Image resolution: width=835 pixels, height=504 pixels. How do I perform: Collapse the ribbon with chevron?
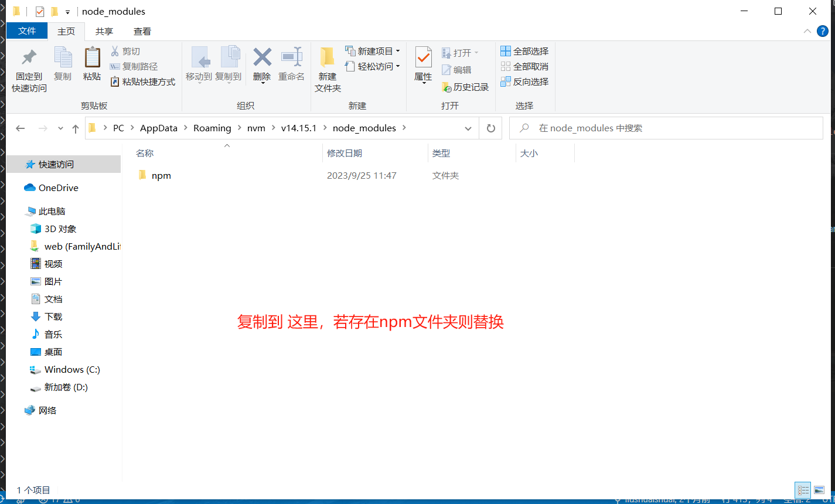[x=807, y=31]
